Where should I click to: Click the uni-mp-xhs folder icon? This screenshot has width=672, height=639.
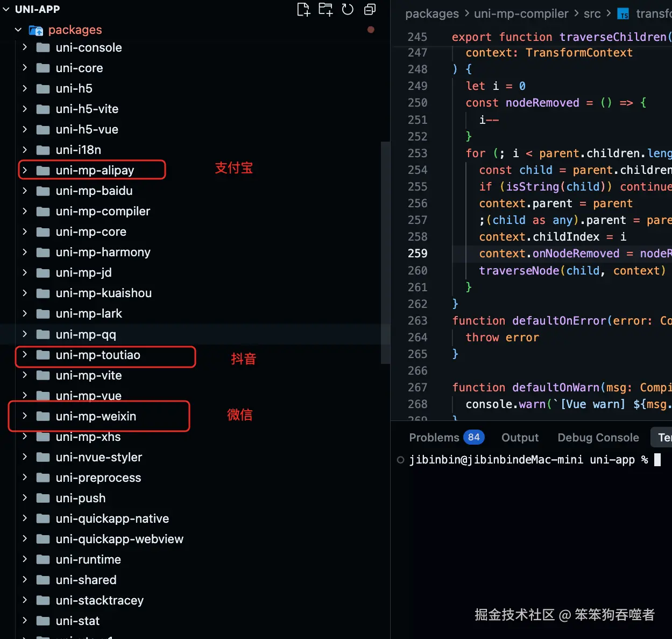(43, 437)
